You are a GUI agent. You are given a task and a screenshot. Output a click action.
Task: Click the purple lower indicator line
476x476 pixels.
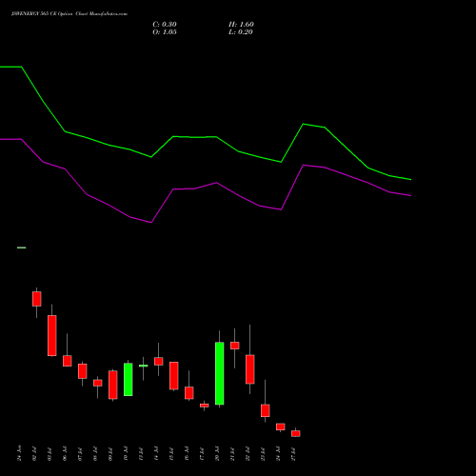pos(195,188)
